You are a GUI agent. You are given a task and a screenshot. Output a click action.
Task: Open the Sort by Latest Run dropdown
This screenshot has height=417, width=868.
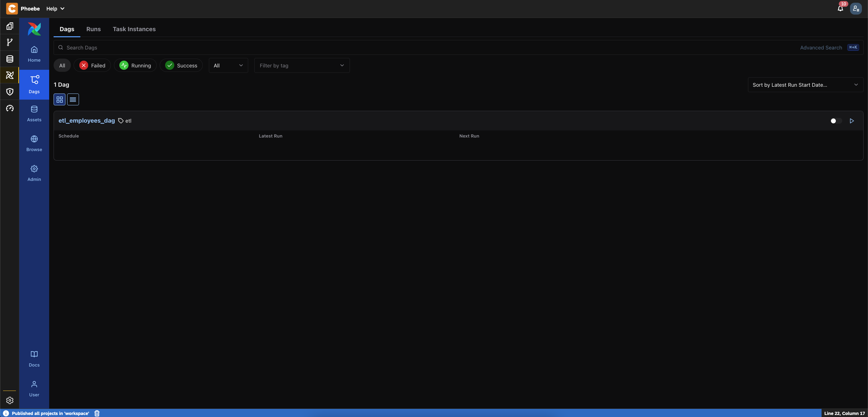pos(805,85)
